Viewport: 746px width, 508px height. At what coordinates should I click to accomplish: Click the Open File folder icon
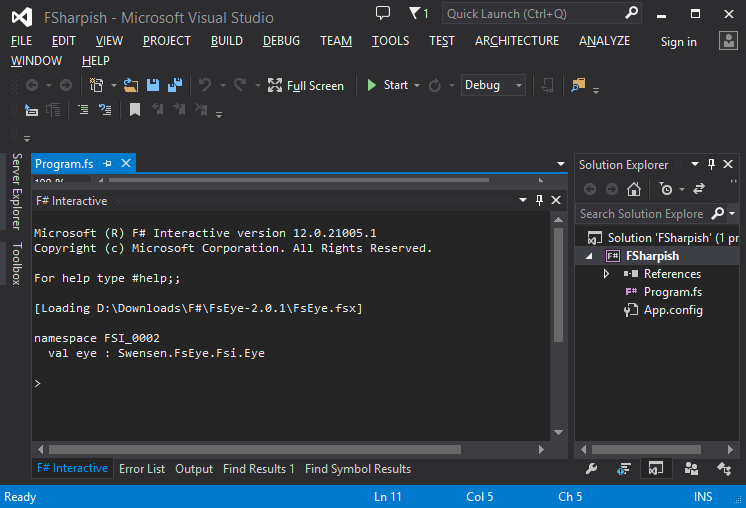(131, 85)
